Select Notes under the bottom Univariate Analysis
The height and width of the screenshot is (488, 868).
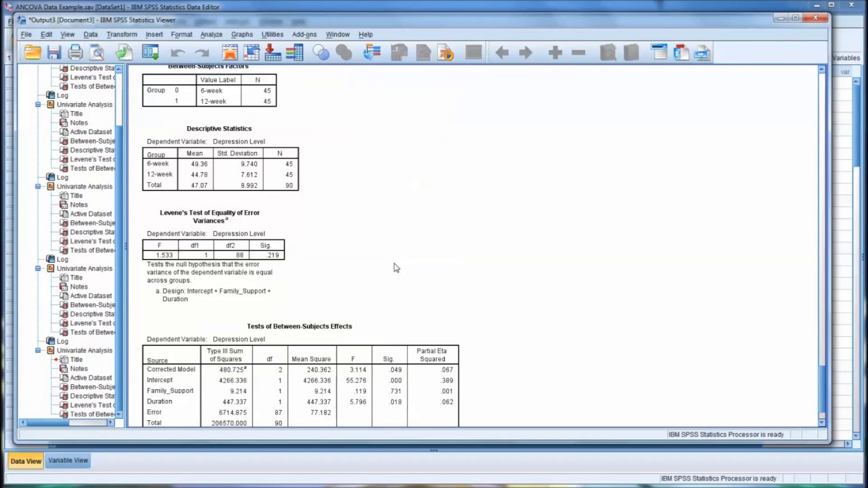[x=79, y=369]
